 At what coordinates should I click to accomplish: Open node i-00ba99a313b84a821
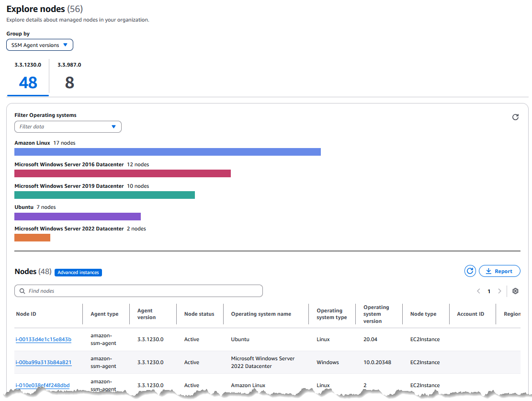tap(44, 362)
